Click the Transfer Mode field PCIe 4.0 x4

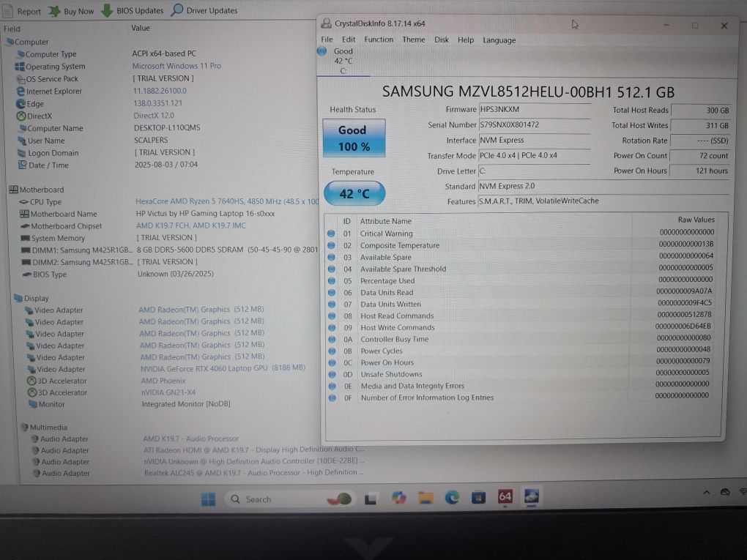tap(535, 155)
